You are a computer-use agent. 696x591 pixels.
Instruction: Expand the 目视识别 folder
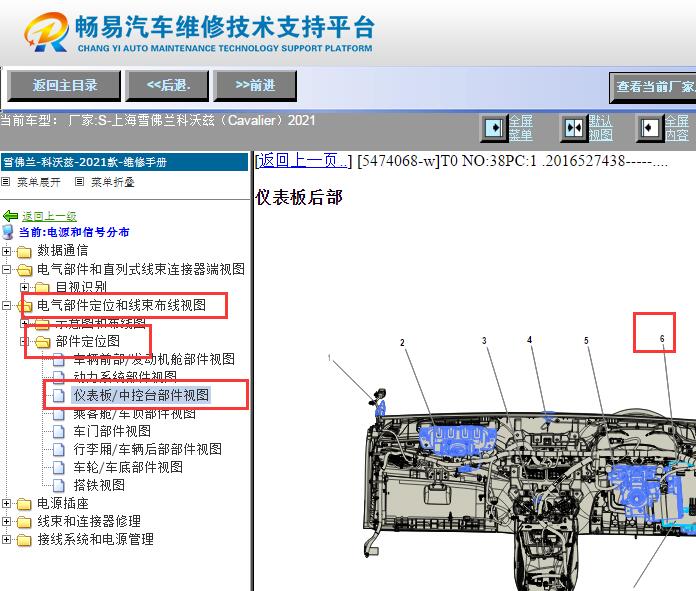(x=24, y=287)
